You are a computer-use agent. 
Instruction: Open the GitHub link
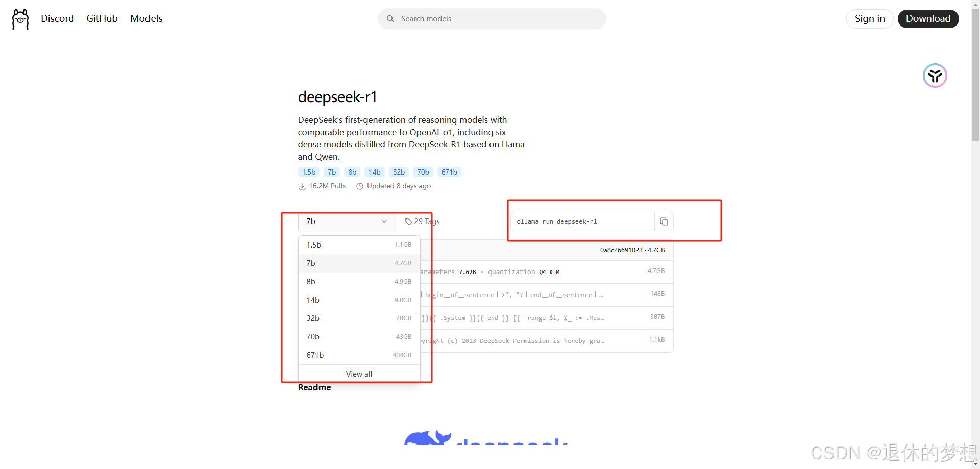[x=102, y=18]
